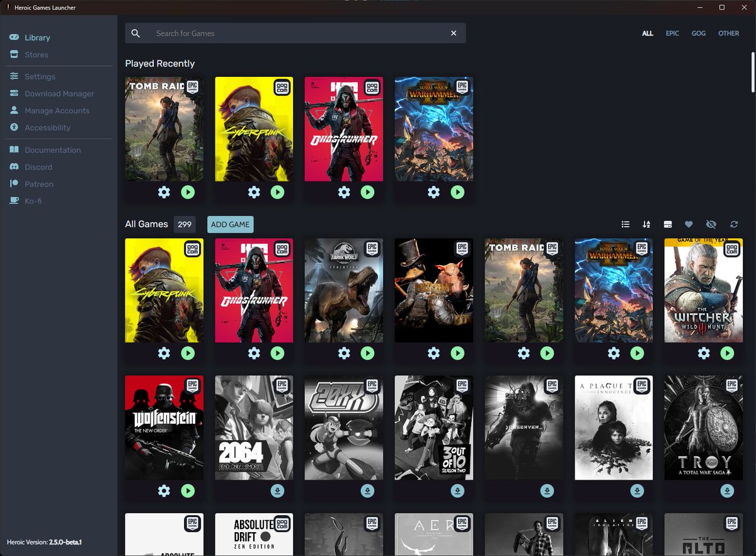Viewport: 756px width, 556px height.
Task: Open Manage Accounts
Action: point(49,110)
